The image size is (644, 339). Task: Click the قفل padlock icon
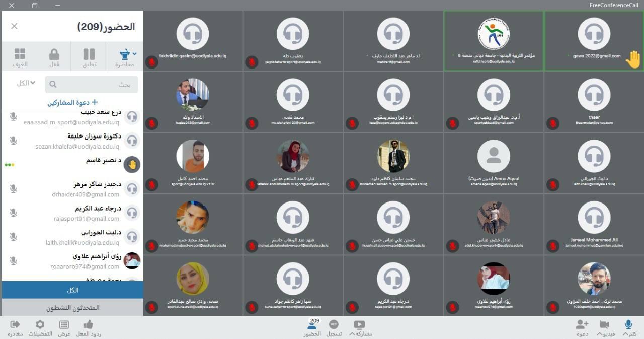tap(54, 54)
